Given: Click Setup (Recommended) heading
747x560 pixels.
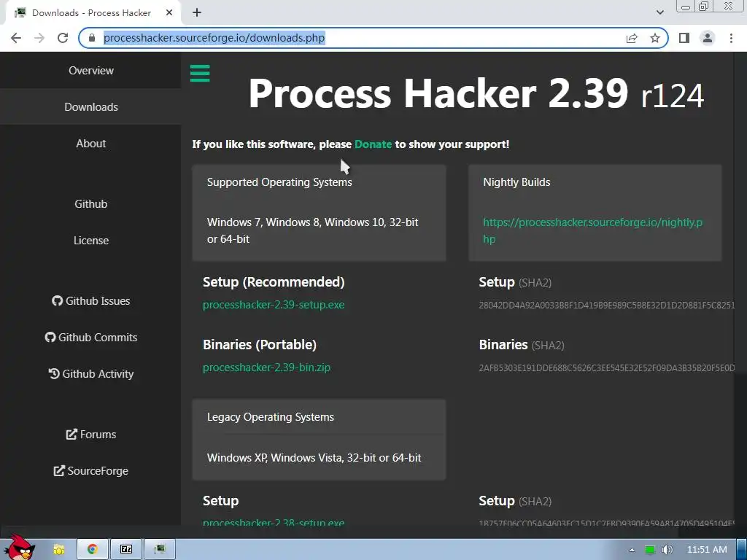Looking at the screenshot, I should point(274,282).
